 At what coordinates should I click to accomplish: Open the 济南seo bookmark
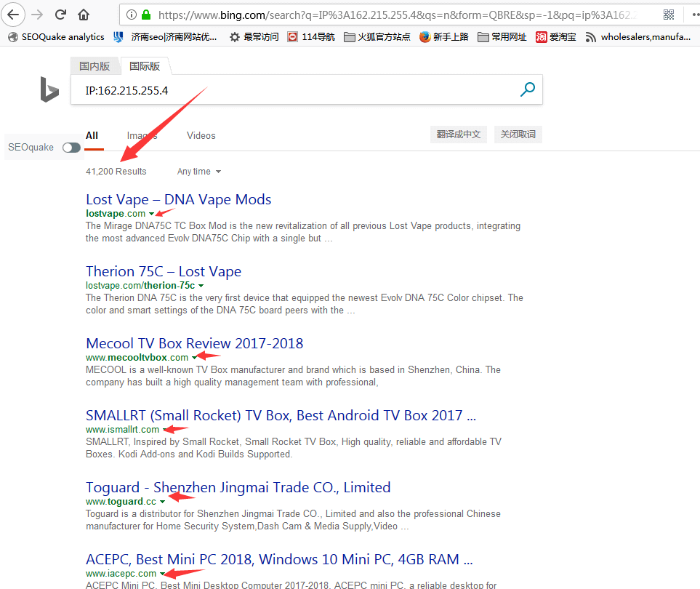click(165, 36)
